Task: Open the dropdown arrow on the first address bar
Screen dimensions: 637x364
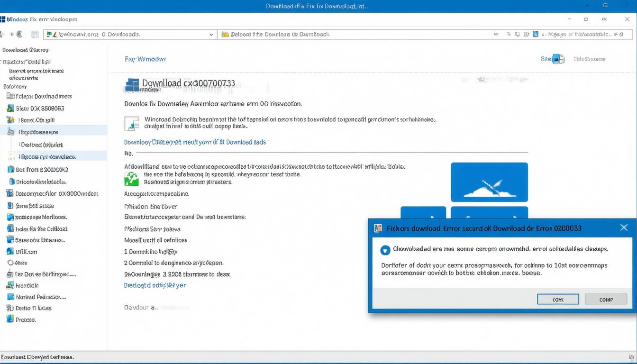Action: click(x=211, y=35)
